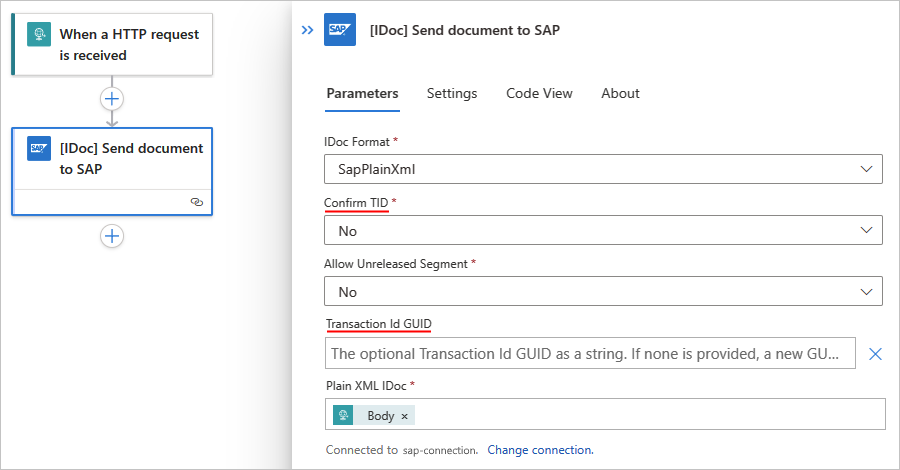Screen dimensions: 900x470
Task: Select the When a HTTP request is received card
Action: tap(128, 45)
